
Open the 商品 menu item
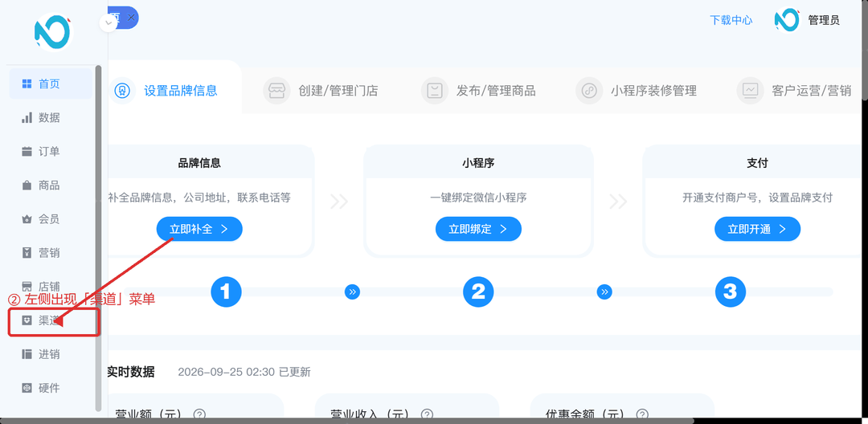click(x=51, y=185)
